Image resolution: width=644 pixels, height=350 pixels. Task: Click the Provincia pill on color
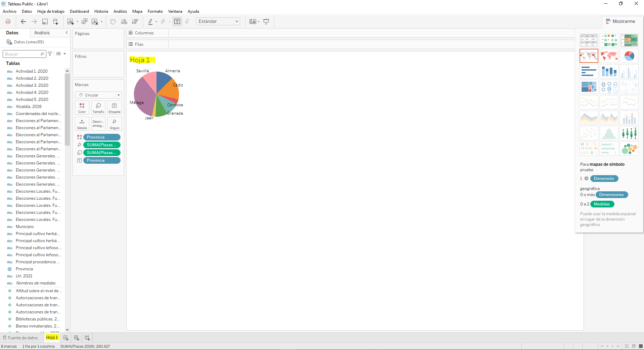[x=102, y=137]
